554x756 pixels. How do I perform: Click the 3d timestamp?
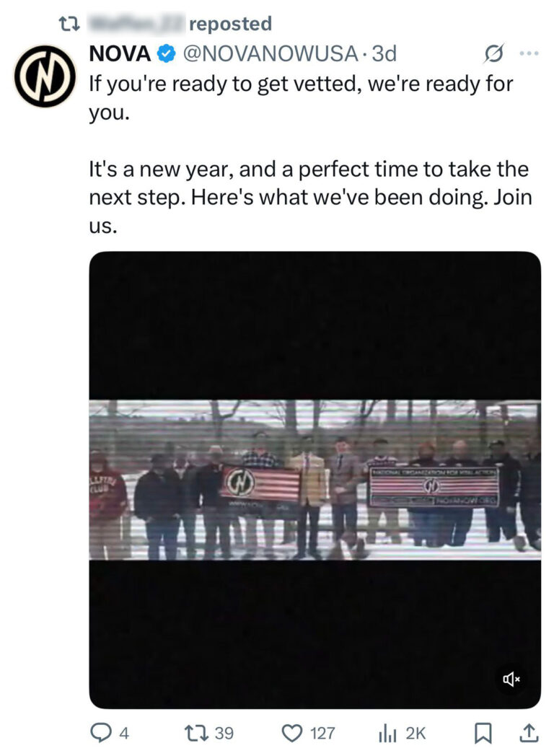click(384, 53)
